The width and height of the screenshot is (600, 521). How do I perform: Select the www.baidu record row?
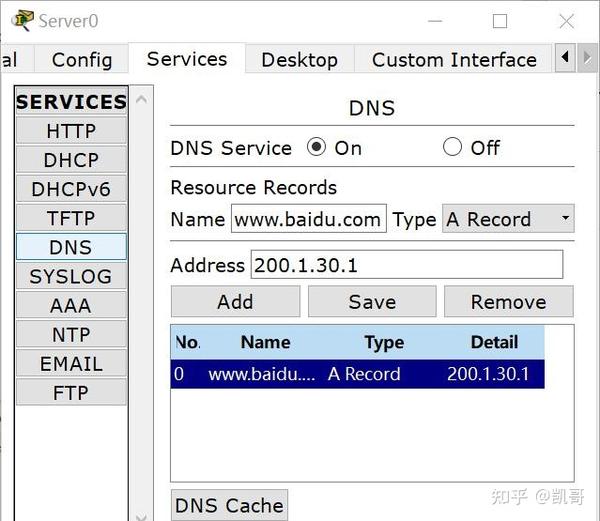pyautogui.click(x=357, y=374)
